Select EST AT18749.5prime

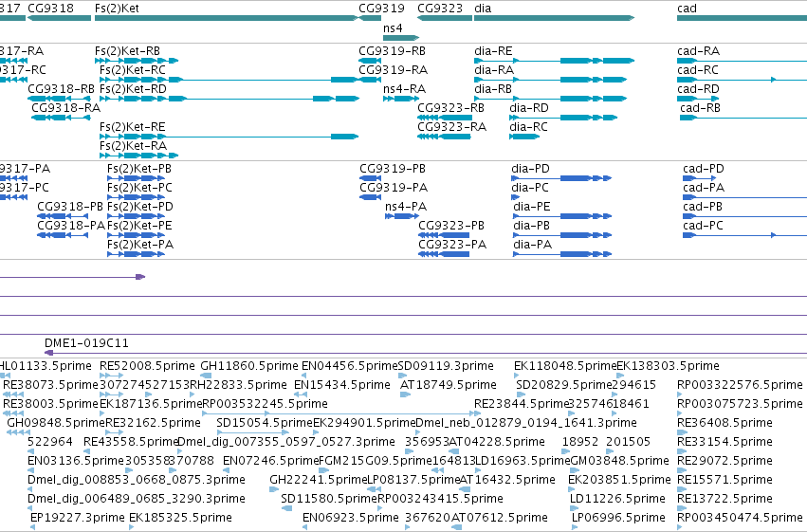click(449, 385)
